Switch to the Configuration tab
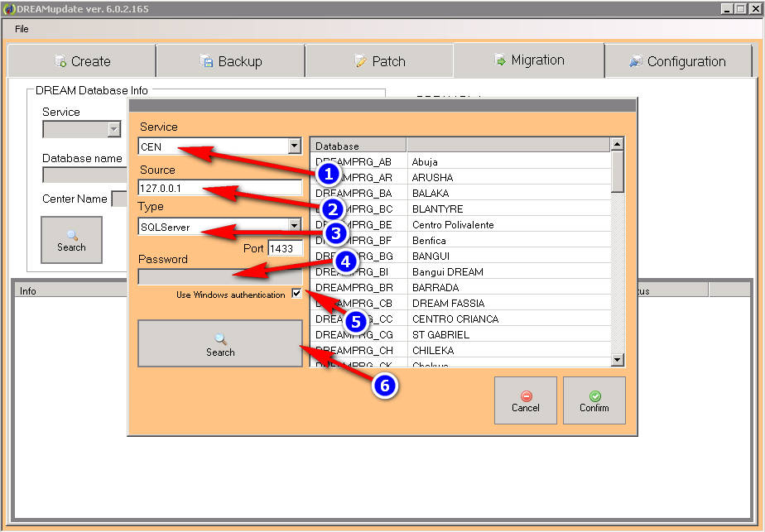 coord(679,61)
